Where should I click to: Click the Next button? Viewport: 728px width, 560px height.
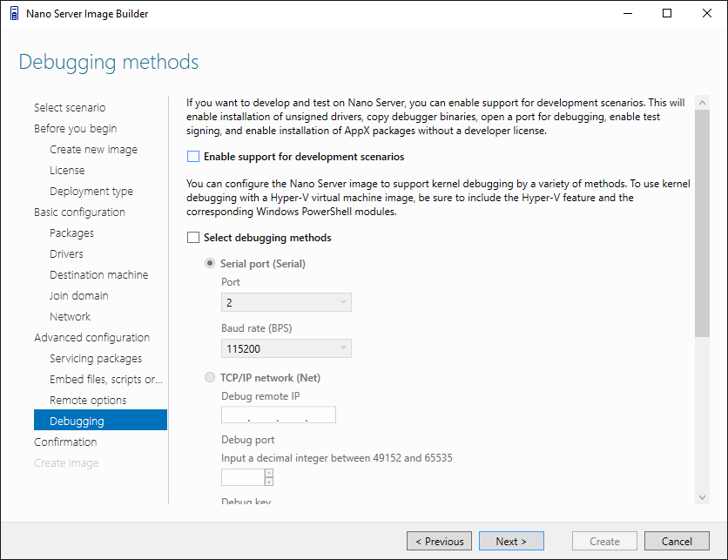click(511, 541)
